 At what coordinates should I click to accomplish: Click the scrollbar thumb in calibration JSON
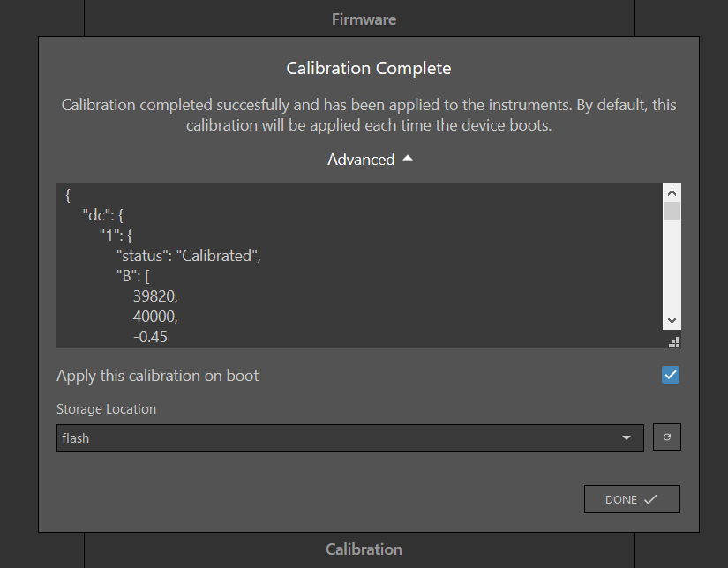[x=672, y=211]
